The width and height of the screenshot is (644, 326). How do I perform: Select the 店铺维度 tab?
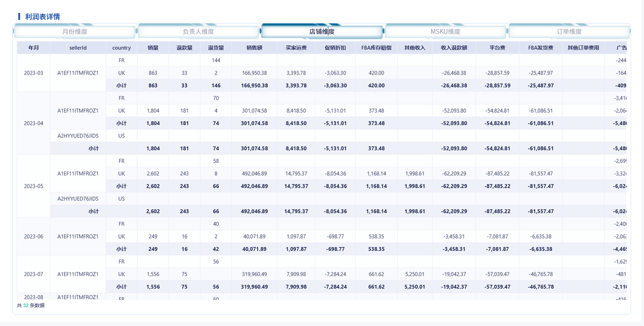321,32
